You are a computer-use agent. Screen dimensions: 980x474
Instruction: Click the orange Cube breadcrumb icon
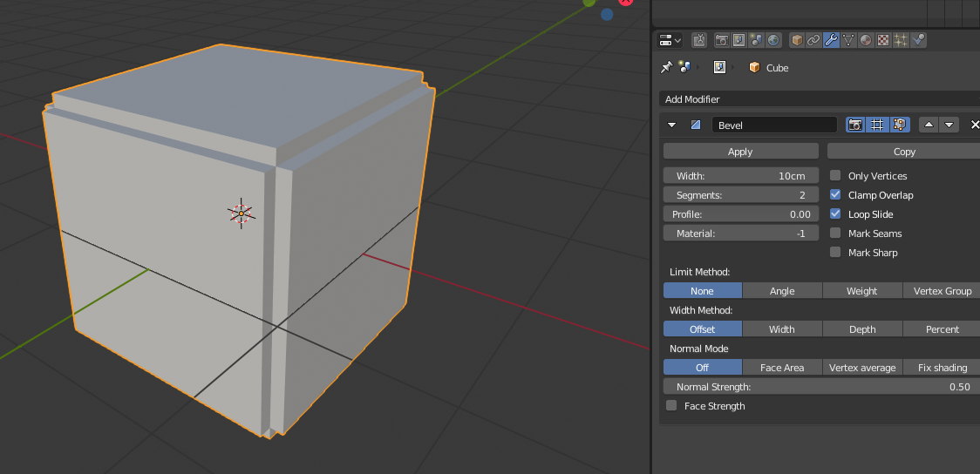click(x=754, y=67)
